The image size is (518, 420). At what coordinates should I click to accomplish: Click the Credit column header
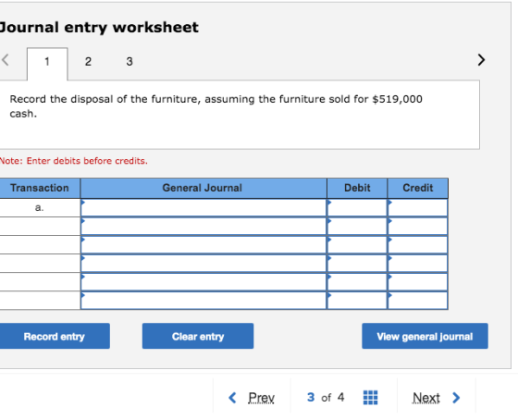click(x=418, y=188)
